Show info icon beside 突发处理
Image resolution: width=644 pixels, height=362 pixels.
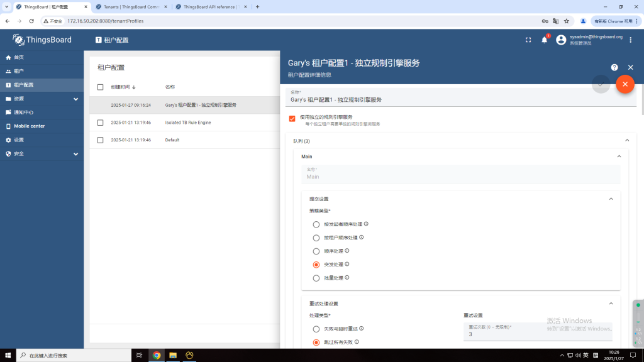pos(347,265)
